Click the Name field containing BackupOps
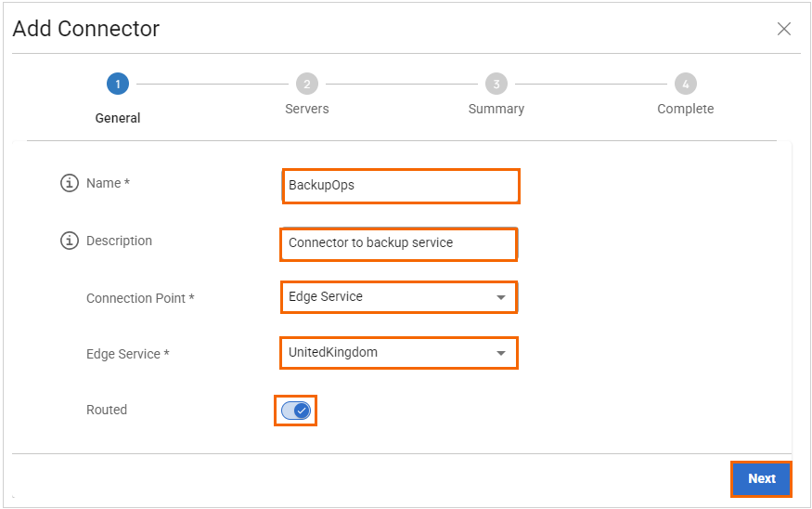 pos(400,186)
